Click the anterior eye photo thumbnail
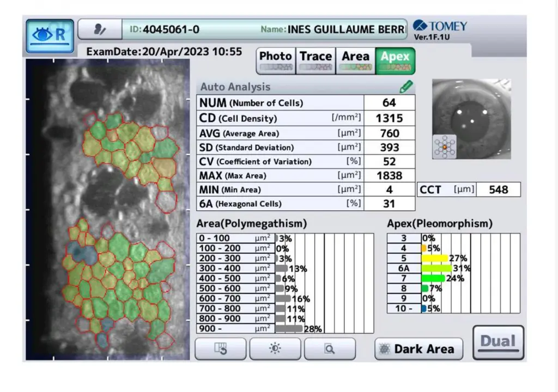This screenshot has width=558, height=392. [x=471, y=119]
